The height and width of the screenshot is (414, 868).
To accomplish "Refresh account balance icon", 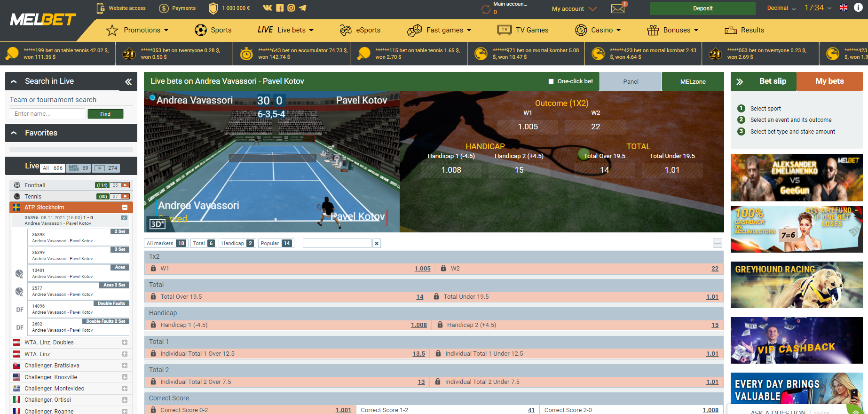I will pos(486,9).
